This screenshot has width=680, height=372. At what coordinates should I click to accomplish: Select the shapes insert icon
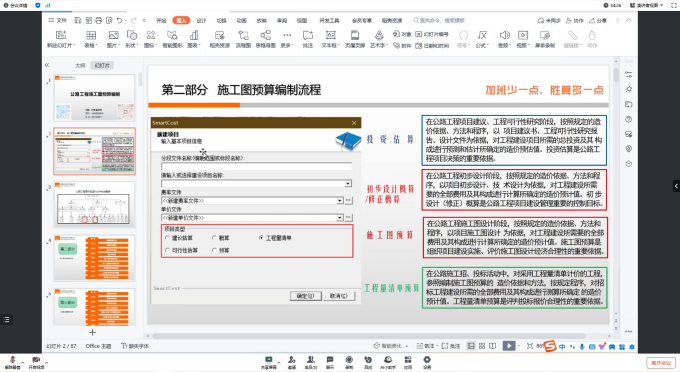[x=131, y=39]
